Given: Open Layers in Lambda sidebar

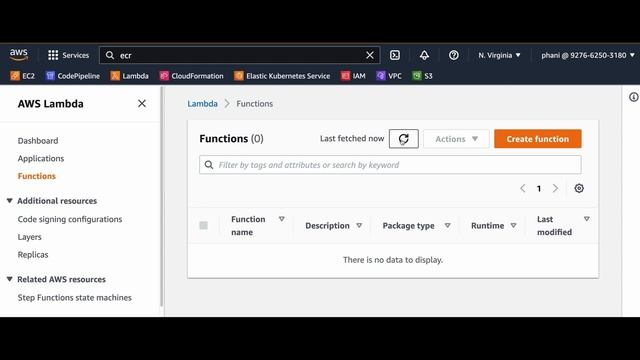Looking at the screenshot, I should [x=29, y=237].
